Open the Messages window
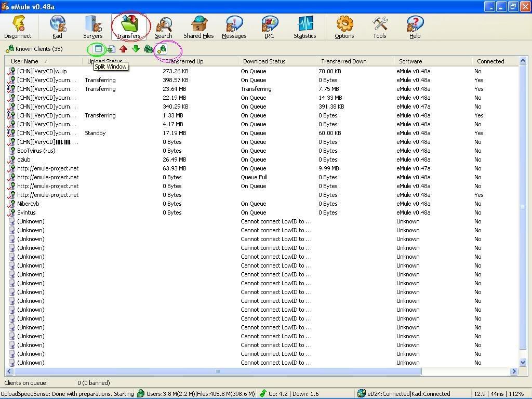Viewport: 532px width, 399px height. tap(234, 27)
